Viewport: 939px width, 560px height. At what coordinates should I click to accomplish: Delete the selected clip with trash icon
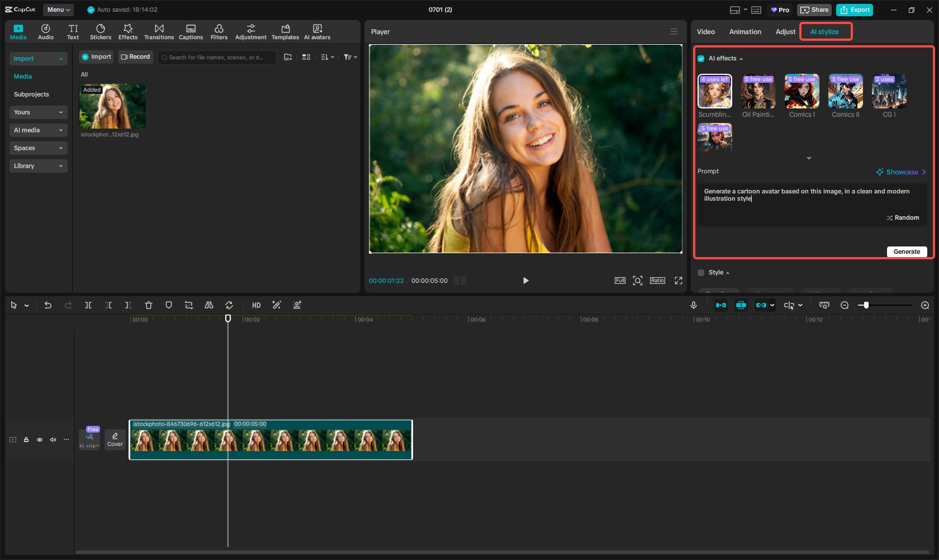149,305
